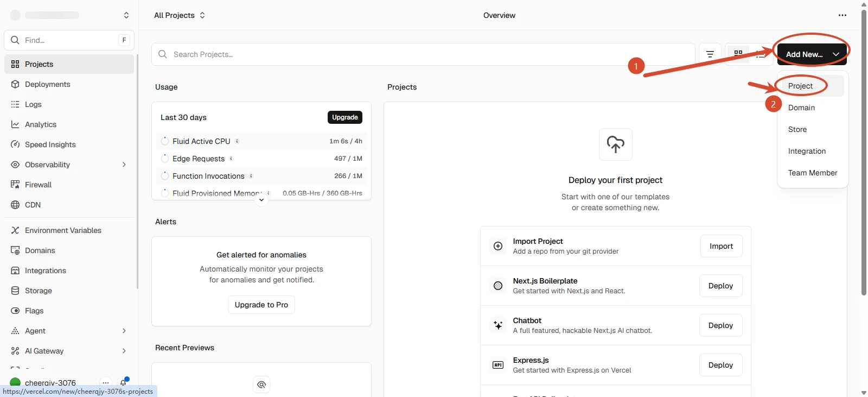Click the Upgrade to Pro button
Screen dimensions: 868x397
click(x=261, y=305)
